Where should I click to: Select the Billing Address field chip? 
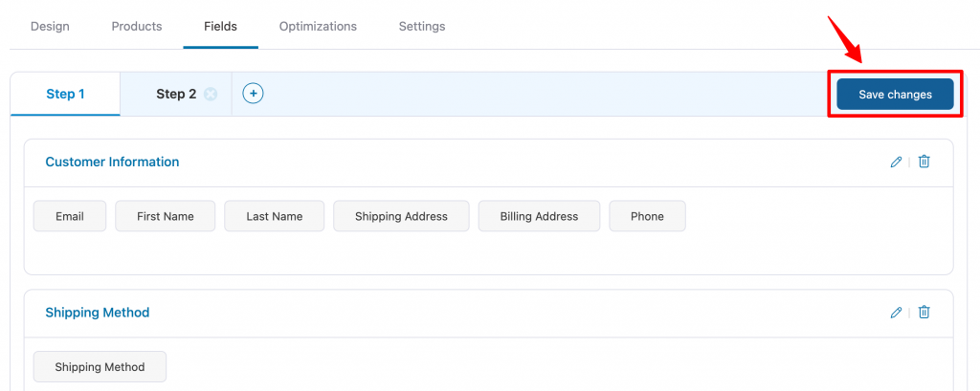(540, 216)
